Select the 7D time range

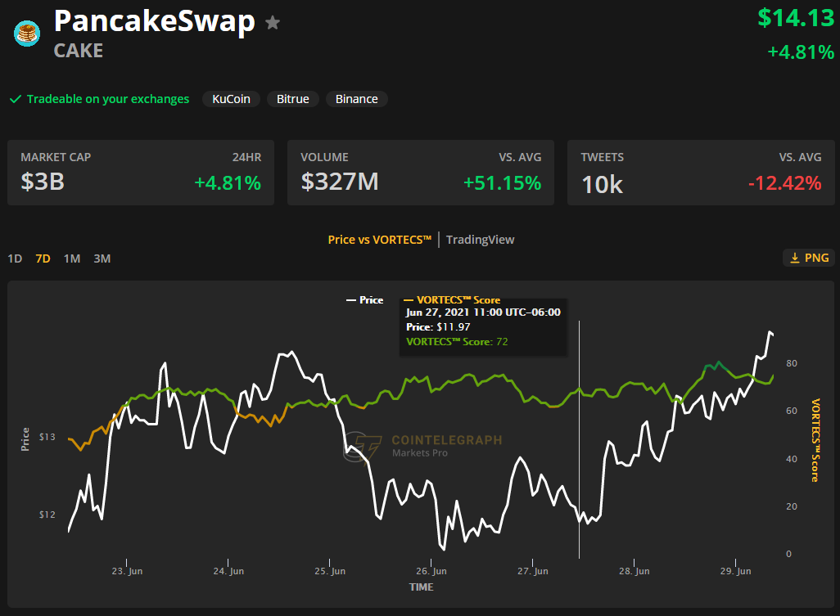pyautogui.click(x=43, y=259)
